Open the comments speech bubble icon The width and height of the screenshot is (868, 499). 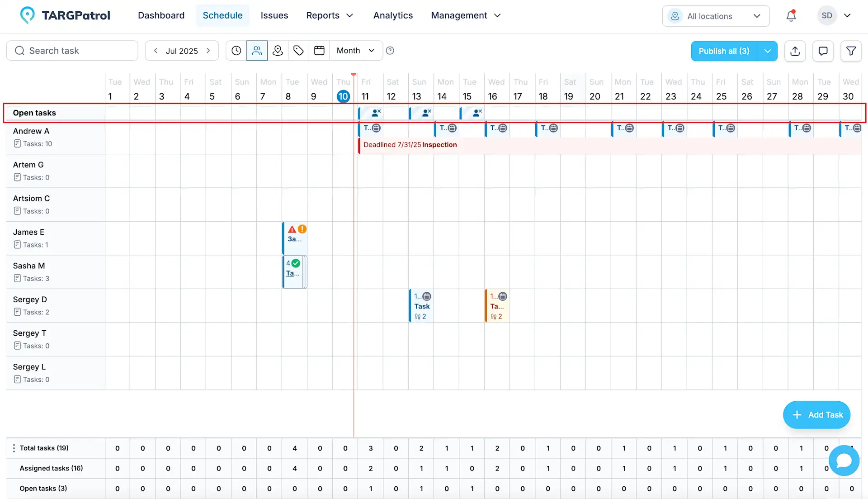pyautogui.click(x=823, y=51)
